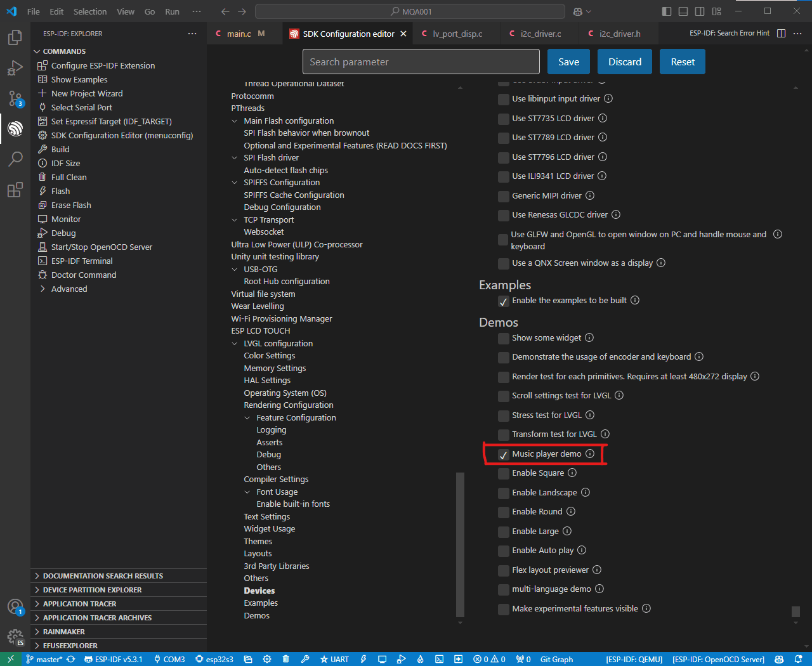Click the Save button

pos(568,62)
